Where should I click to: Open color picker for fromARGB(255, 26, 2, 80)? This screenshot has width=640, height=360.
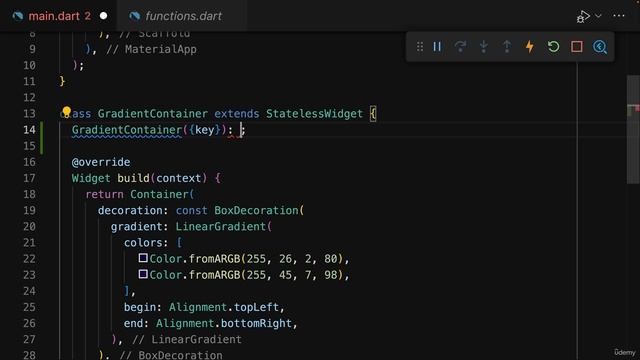[143, 258]
